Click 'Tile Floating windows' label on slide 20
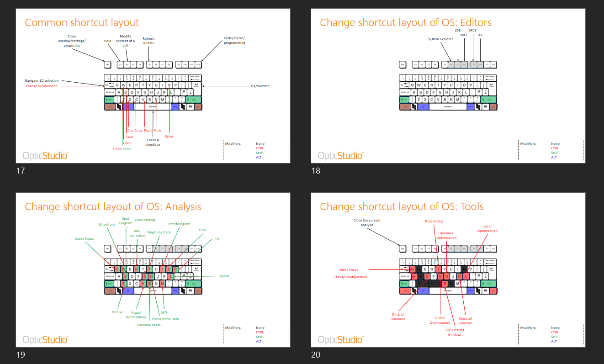The width and height of the screenshot is (604, 364). pyautogui.click(x=455, y=332)
